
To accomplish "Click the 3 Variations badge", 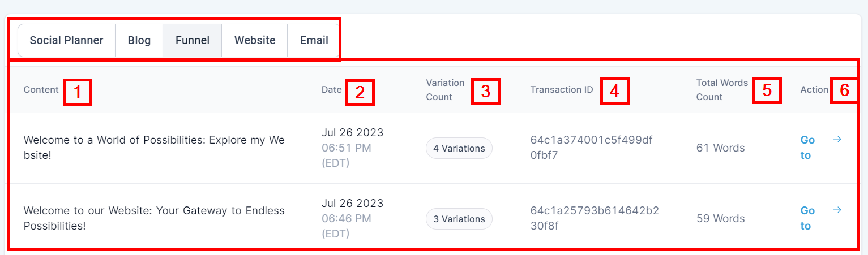I will click(x=459, y=219).
